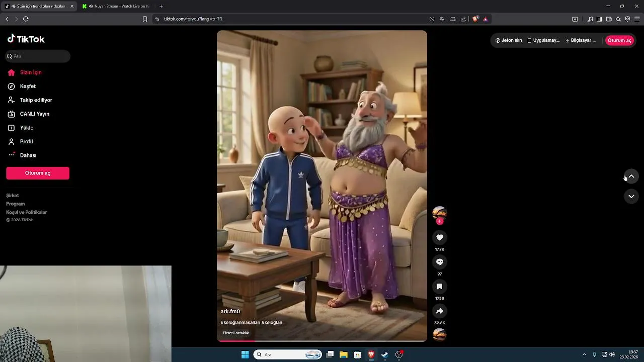644x362 pixels.
Task: Open Brave Wallet icon
Action: 609,19
